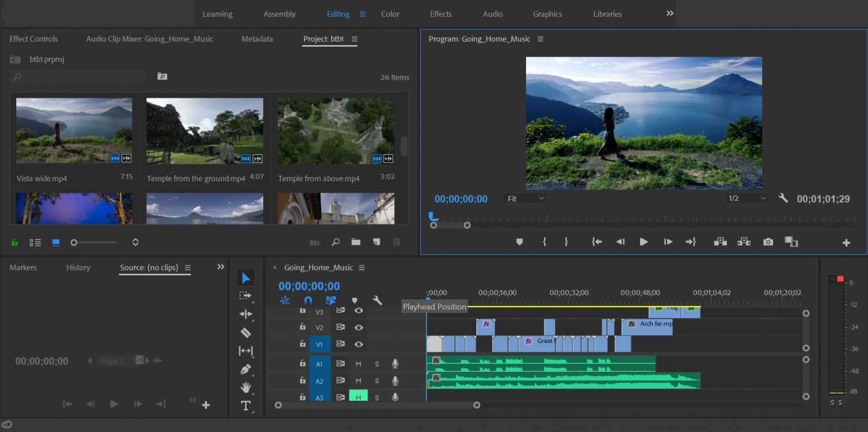The height and width of the screenshot is (432, 868).
Task: Toggle V2 track eye visibility
Action: [x=359, y=327]
